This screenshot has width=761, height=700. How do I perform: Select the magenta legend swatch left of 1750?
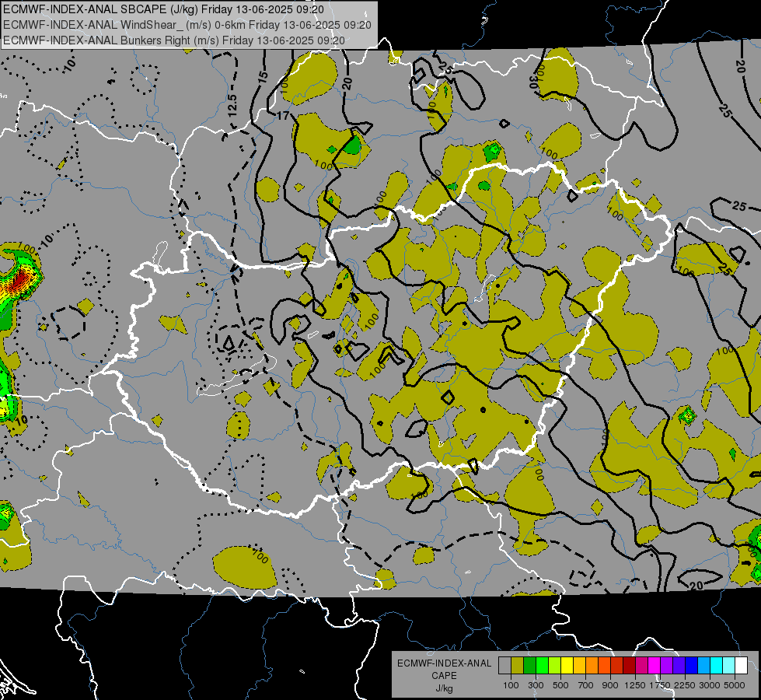[655, 665]
